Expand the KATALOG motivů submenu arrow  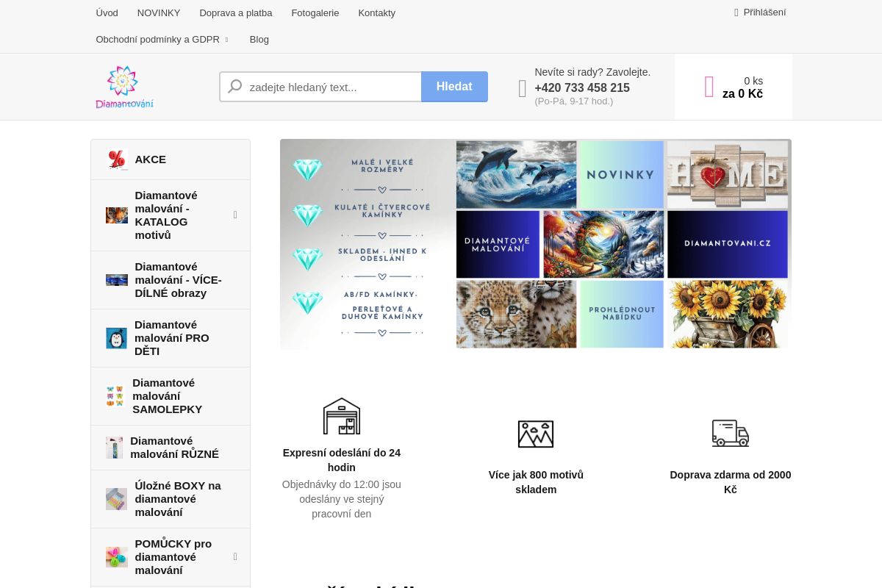[235, 215]
